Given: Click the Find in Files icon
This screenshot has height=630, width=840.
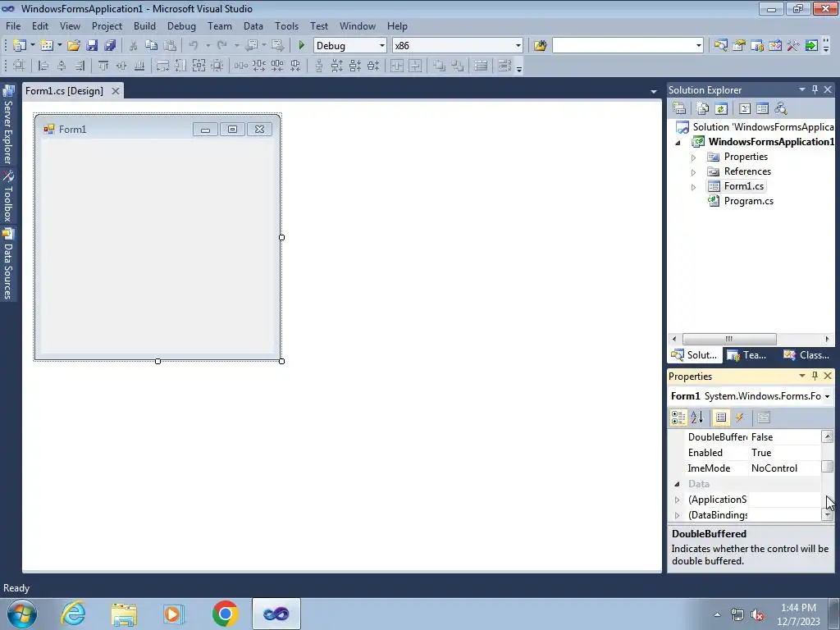Looking at the screenshot, I should (540, 46).
